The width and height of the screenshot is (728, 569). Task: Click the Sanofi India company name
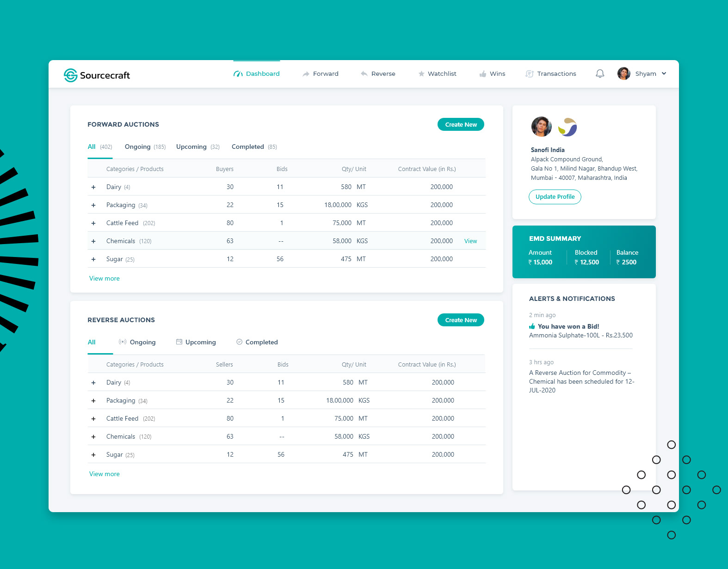pyautogui.click(x=548, y=150)
